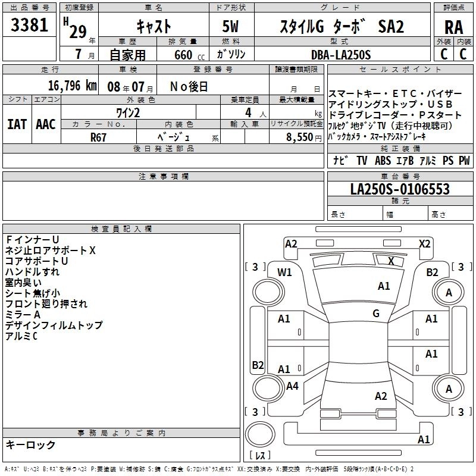
Task: Click the バックカメラ・スマートアシストブレーキ line
Action: click(x=377, y=137)
